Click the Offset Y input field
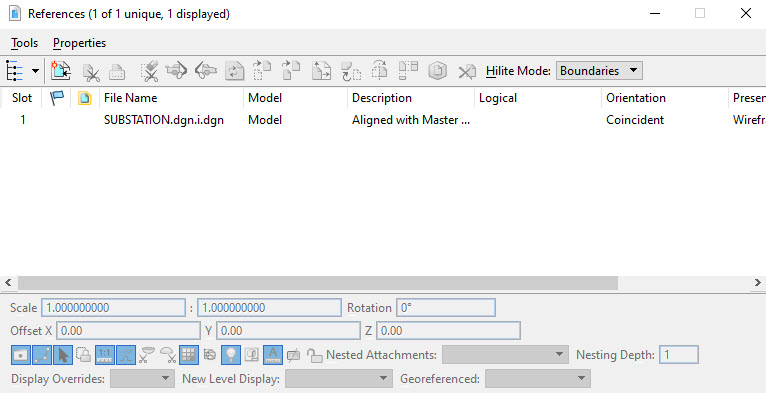This screenshot has height=393, width=766. tap(288, 331)
